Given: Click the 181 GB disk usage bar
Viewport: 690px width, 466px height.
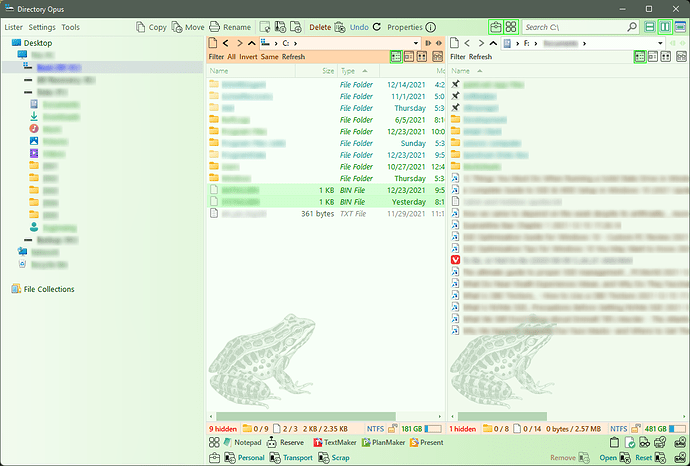Looking at the screenshot, I should pyautogui.click(x=433, y=429).
